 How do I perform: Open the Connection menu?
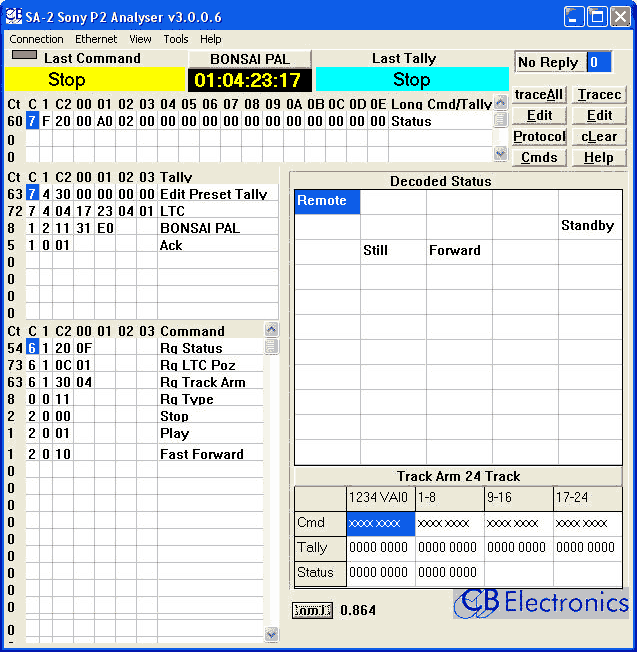[x=36, y=39]
